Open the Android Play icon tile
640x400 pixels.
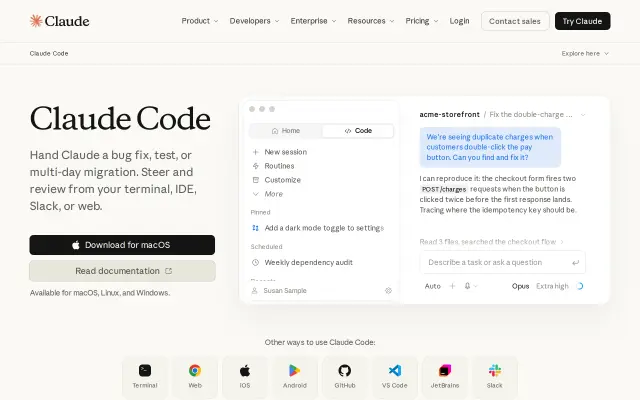(x=294, y=377)
